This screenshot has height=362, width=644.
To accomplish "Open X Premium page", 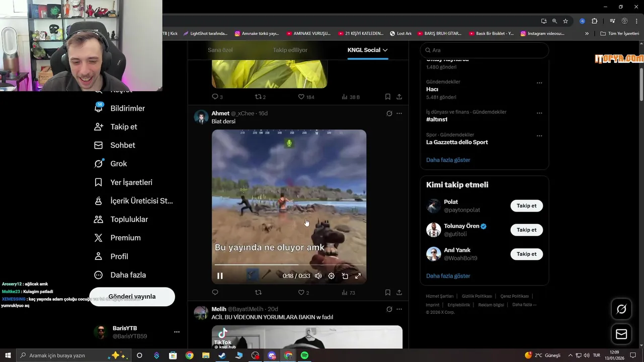I will 117,238.
